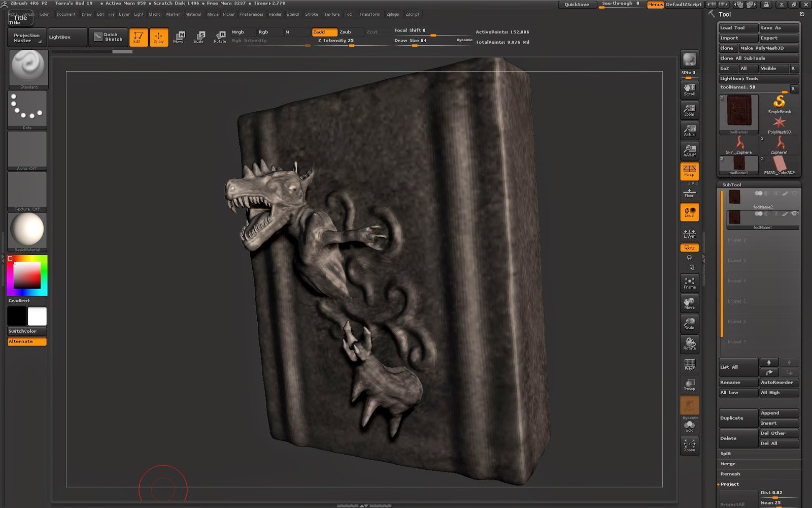Pick a color in the color picker square
Screen dimensions: 812x508
click(x=27, y=275)
